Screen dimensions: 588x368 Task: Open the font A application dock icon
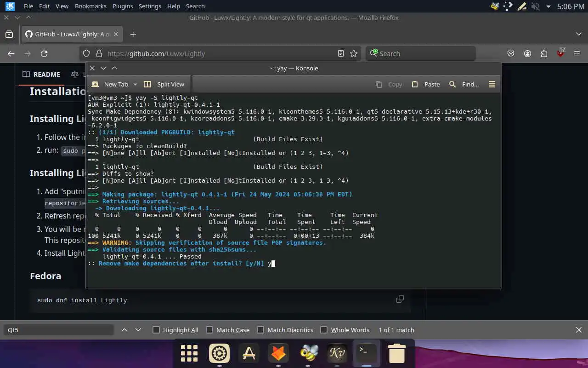click(249, 353)
